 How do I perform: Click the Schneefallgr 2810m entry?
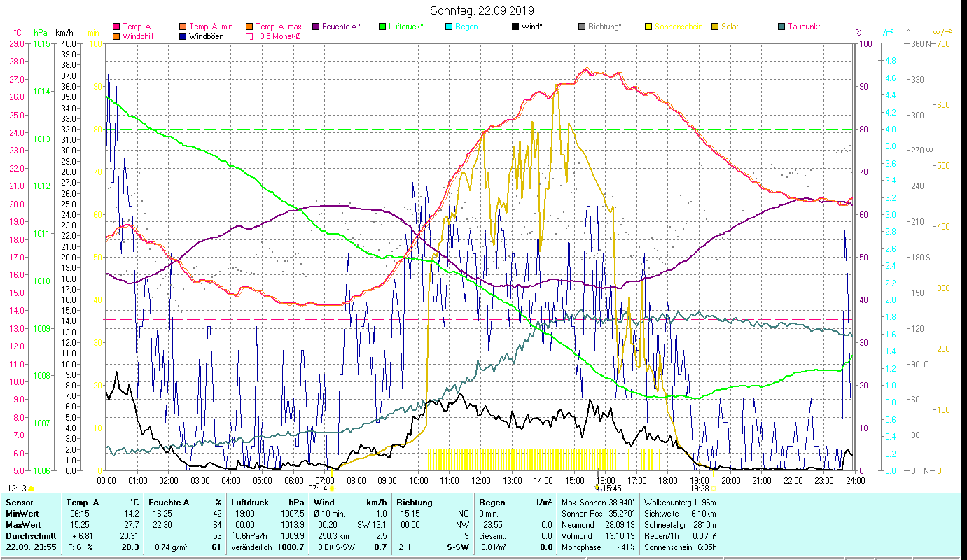(680, 525)
